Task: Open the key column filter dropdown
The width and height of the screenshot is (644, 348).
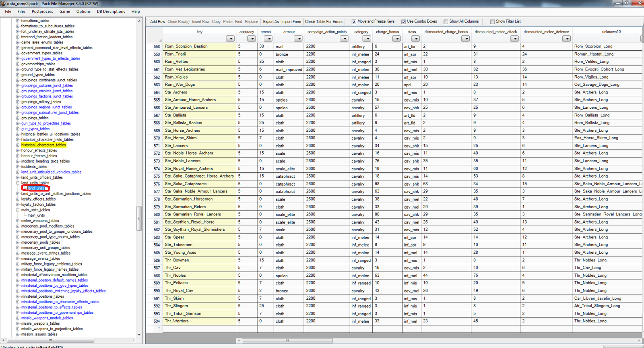Action: [x=230, y=39]
